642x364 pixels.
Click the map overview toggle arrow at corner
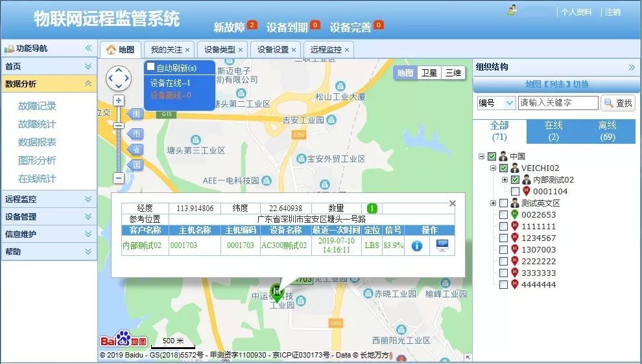tap(468, 358)
